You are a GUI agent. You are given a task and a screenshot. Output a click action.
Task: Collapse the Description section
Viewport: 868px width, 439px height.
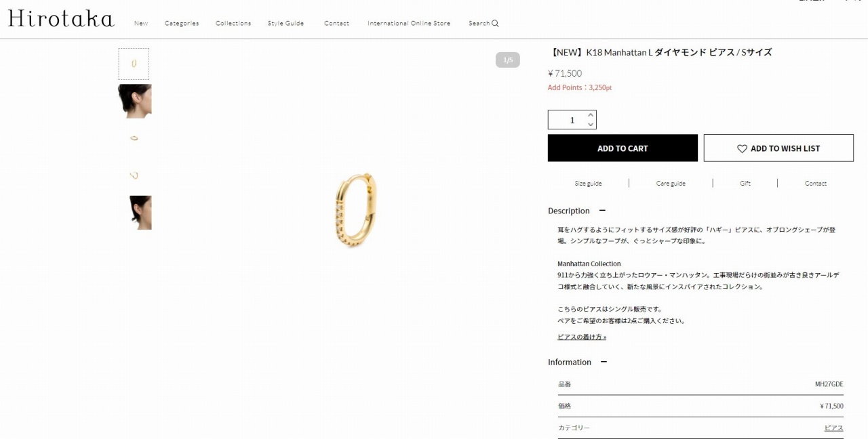[602, 211]
